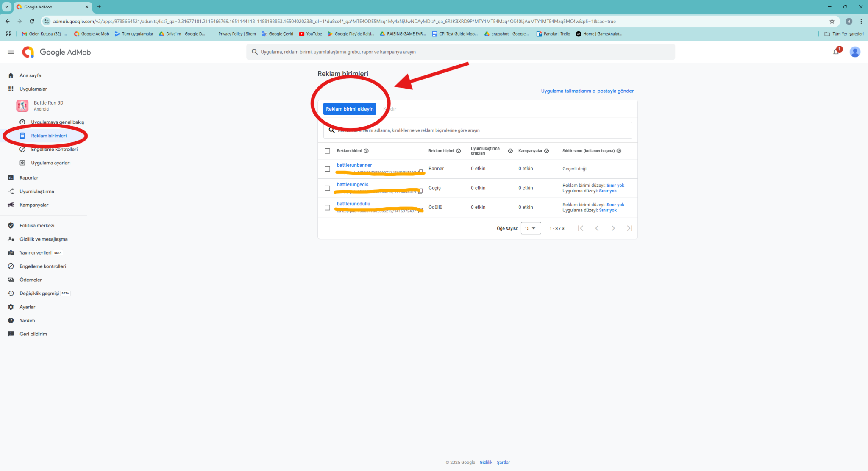Image resolution: width=868 pixels, height=471 pixels.
Task: Click the Reklam birimi ekleyin button
Action: (349, 109)
